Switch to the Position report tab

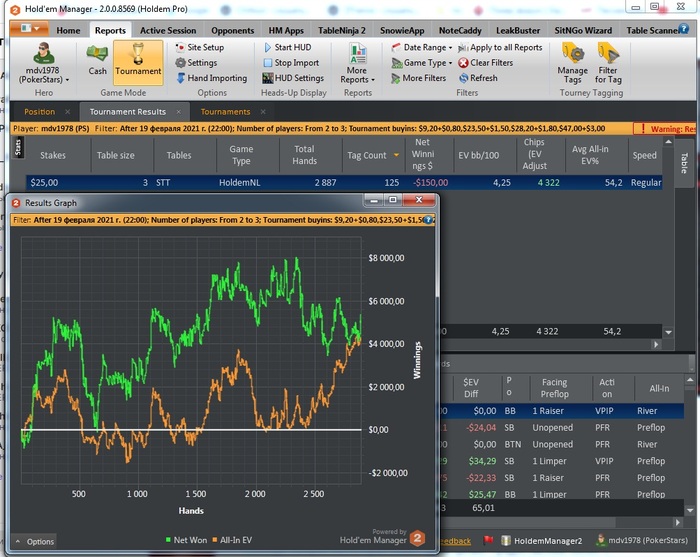39,112
